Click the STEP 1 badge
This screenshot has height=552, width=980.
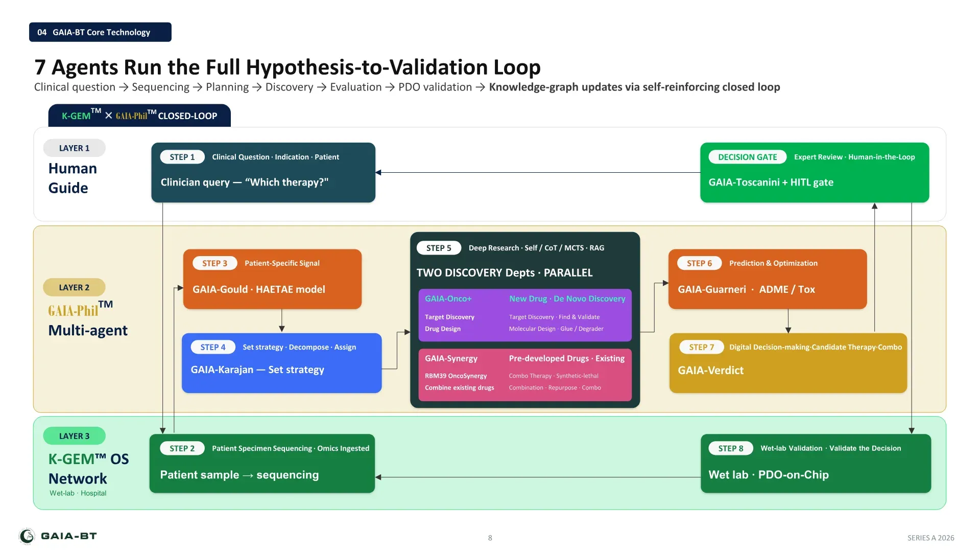tap(182, 157)
